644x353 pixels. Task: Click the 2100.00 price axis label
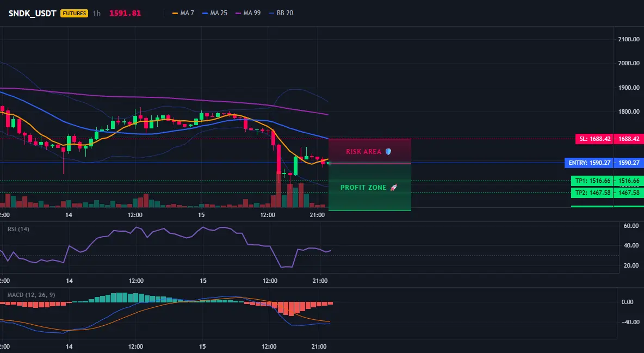pos(629,40)
